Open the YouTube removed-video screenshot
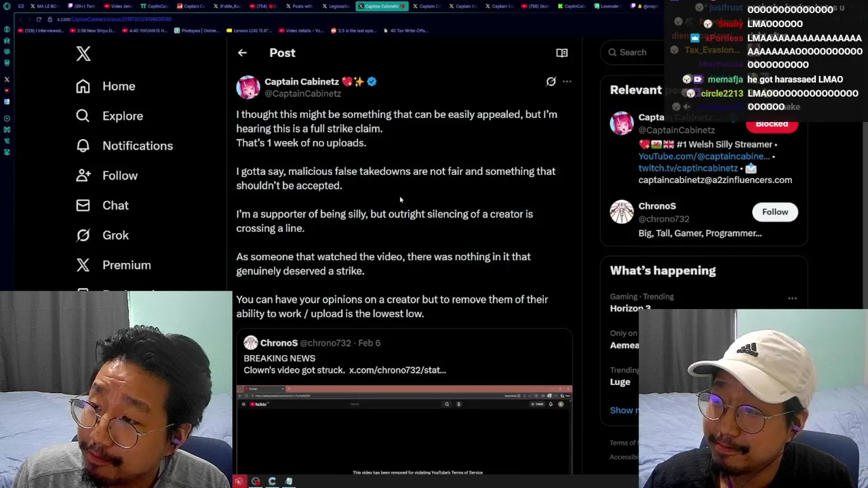The width and height of the screenshot is (868, 488). [x=404, y=430]
